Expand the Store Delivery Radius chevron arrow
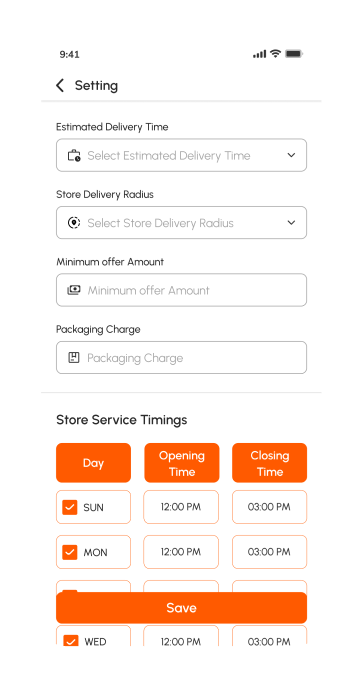 coord(291,222)
